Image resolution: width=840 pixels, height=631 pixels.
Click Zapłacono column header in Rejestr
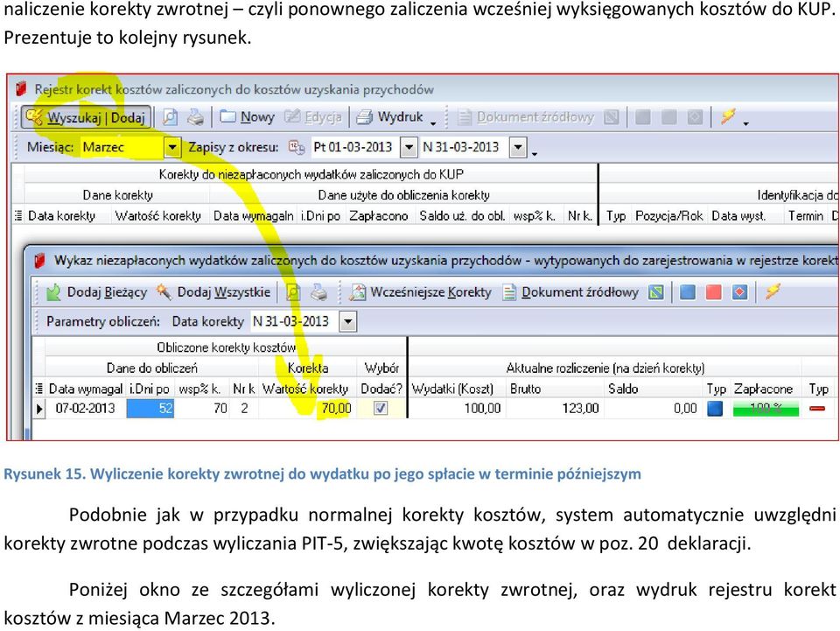pyautogui.click(x=379, y=216)
